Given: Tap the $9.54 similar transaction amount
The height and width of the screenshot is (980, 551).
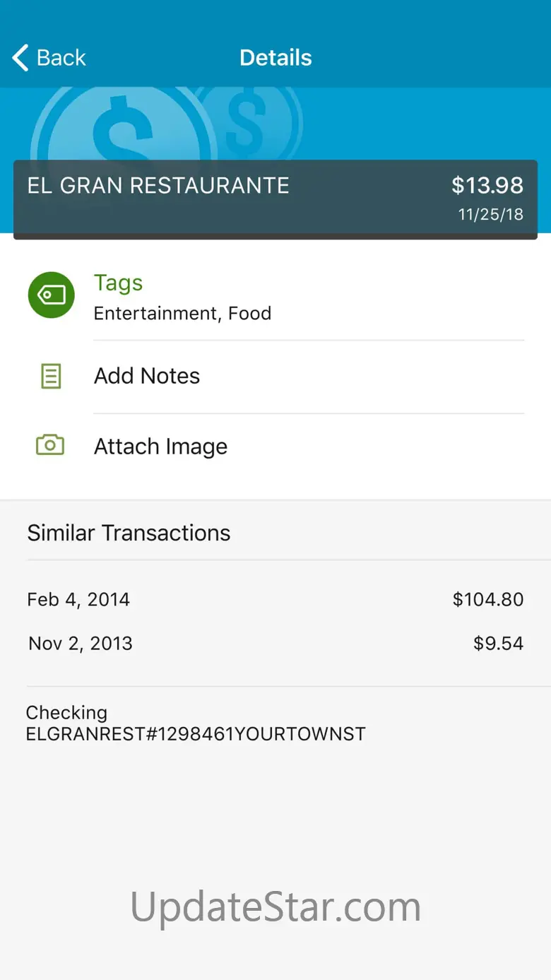Looking at the screenshot, I should coord(498,644).
